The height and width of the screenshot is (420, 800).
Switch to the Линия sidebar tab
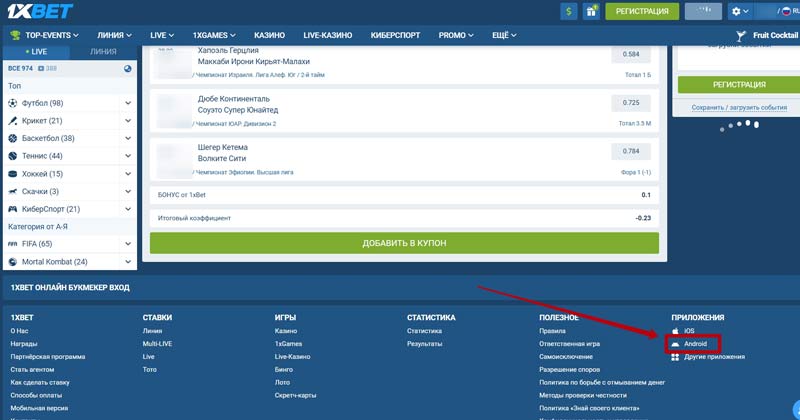pyautogui.click(x=102, y=50)
